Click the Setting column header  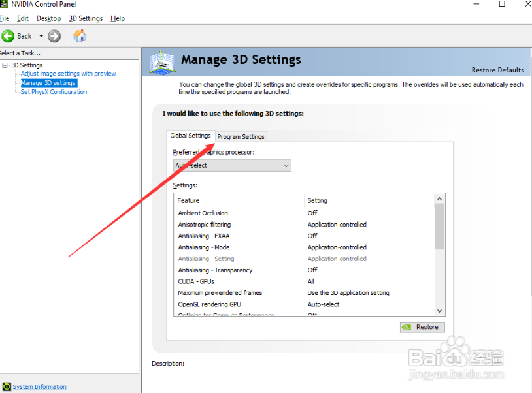pos(369,200)
